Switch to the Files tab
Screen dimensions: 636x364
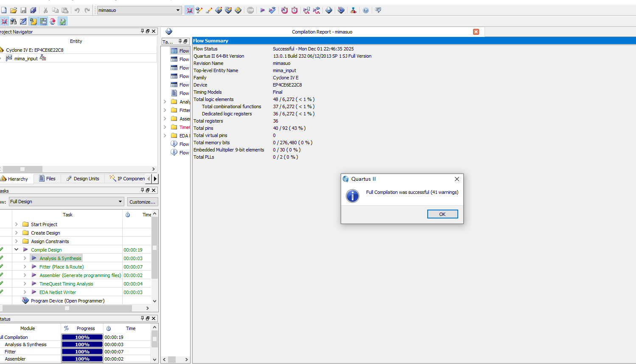(47, 179)
